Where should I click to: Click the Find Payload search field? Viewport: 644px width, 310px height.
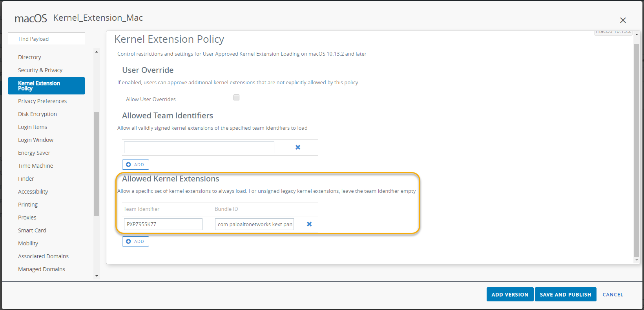(x=46, y=39)
